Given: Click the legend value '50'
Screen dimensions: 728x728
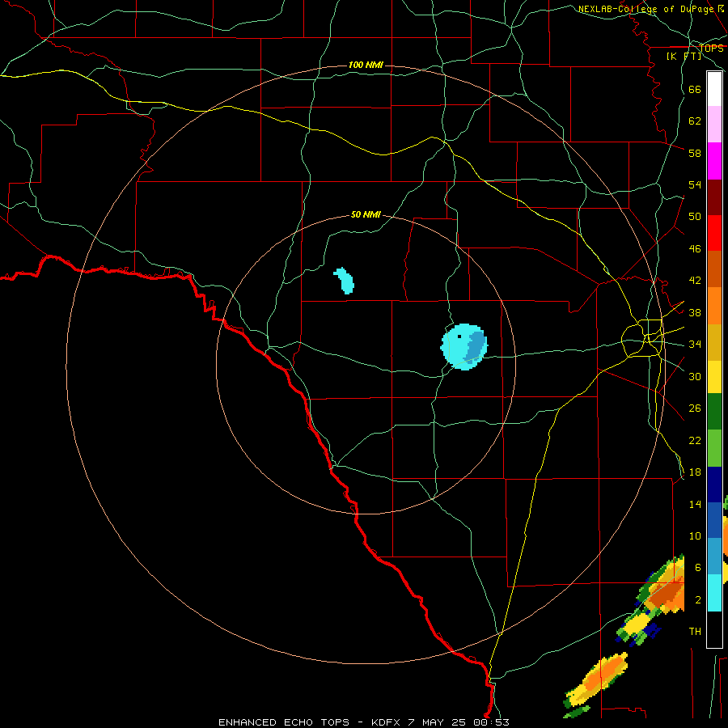Looking at the screenshot, I should [x=695, y=217].
